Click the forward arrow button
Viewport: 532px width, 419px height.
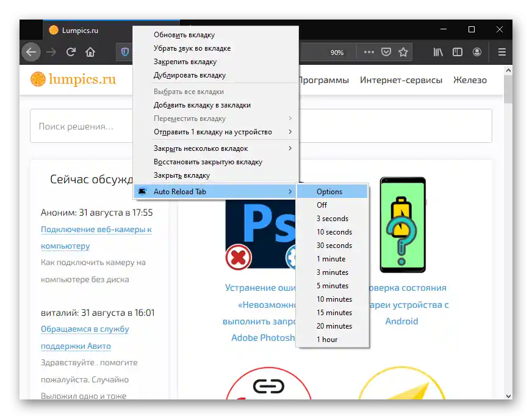(x=51, y=52)
